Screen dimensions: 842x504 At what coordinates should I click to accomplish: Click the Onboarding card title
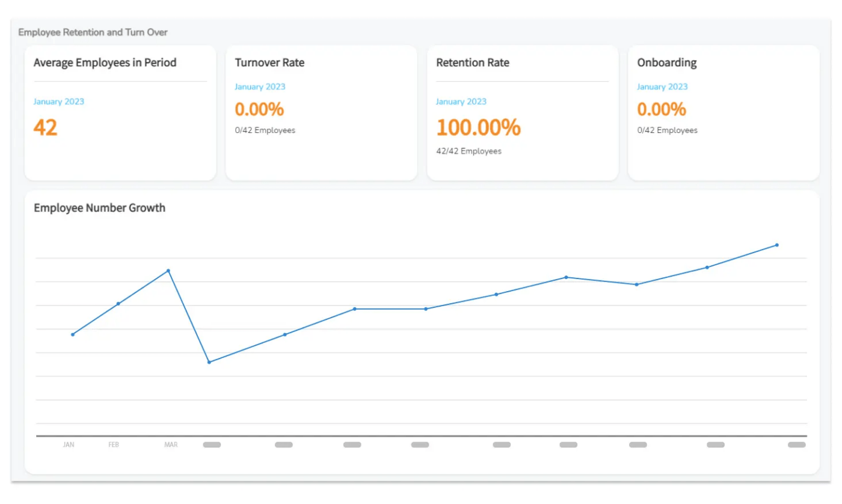(667, 63)
